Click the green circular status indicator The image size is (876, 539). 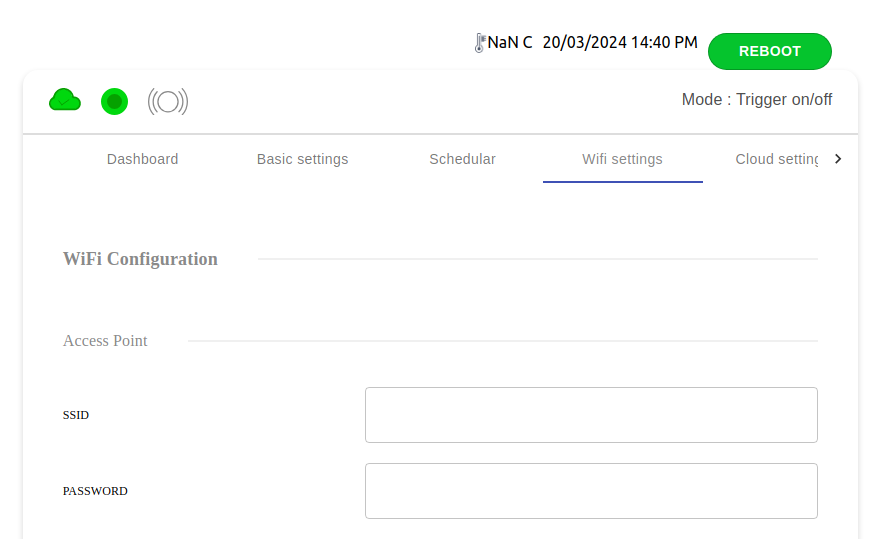coord(114,101)
